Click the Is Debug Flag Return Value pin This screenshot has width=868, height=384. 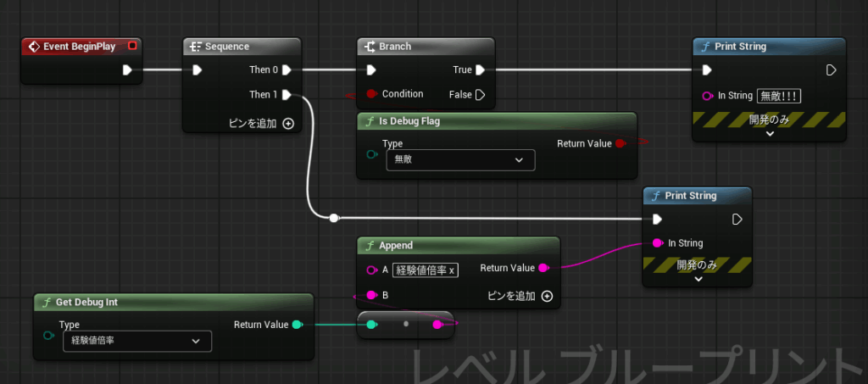coord(620,144)
